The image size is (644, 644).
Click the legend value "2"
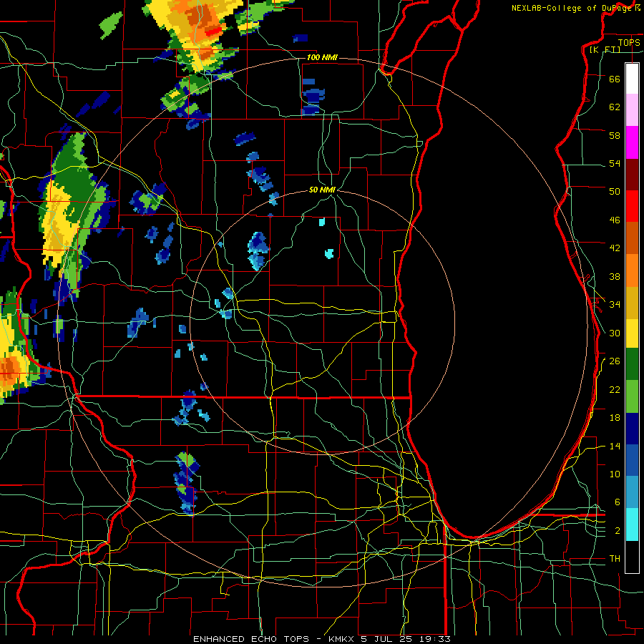(618, 531)
